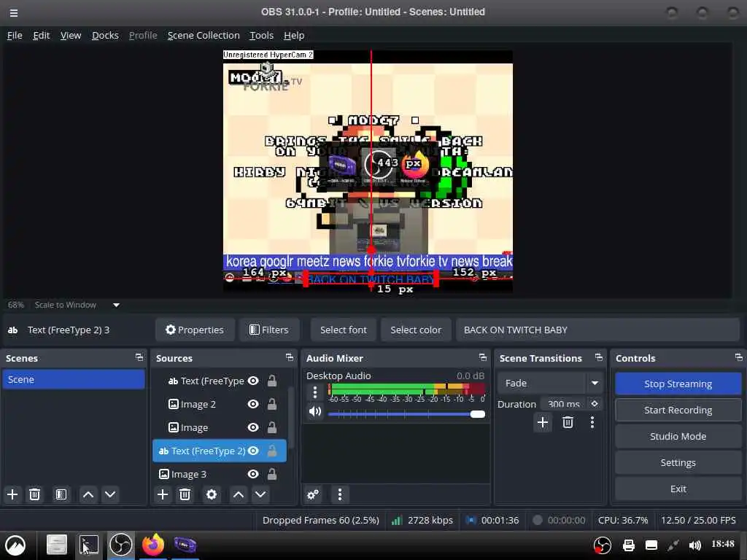Screen dimensions: 747x560
Task: Open source properties gear in Sources panel
Action: click(x=212, y=494)
